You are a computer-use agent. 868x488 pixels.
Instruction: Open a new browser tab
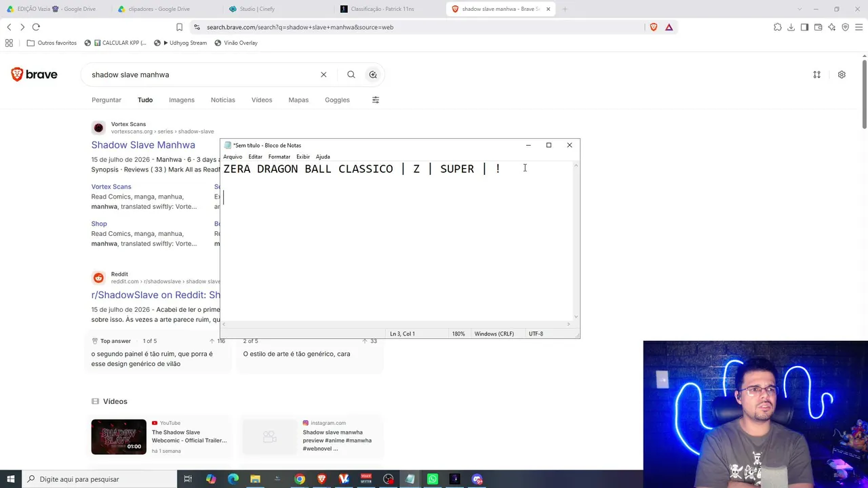click(564, 9)
